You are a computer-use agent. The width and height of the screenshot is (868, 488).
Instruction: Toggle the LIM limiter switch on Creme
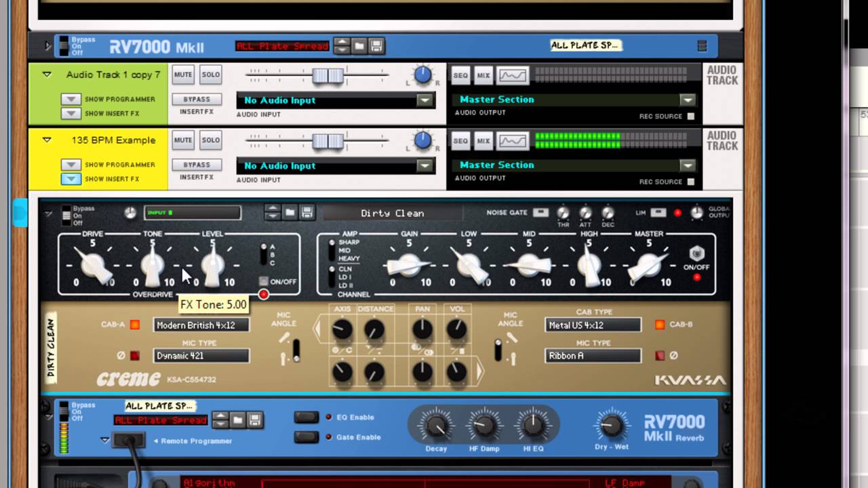click(658, 213)
